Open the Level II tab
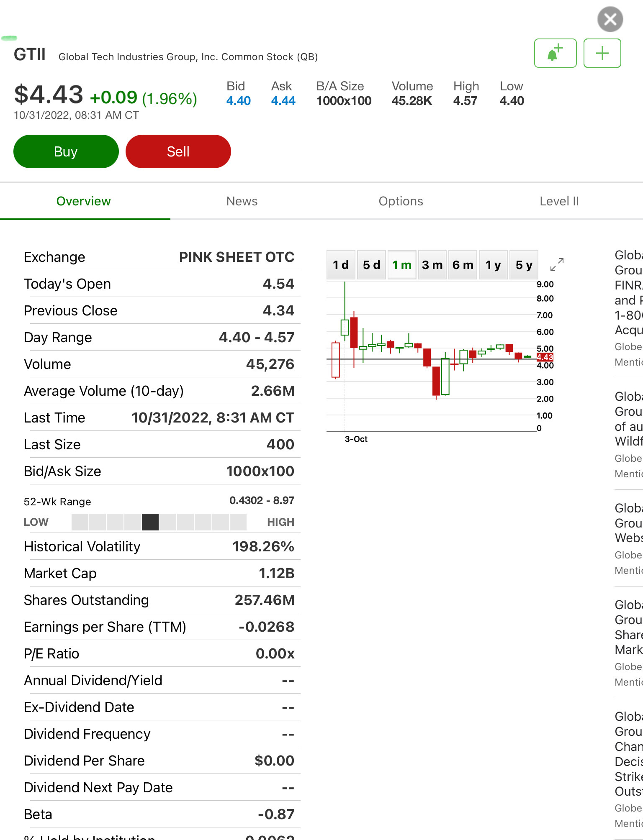 pyautogui.click(x=559, y=201)
